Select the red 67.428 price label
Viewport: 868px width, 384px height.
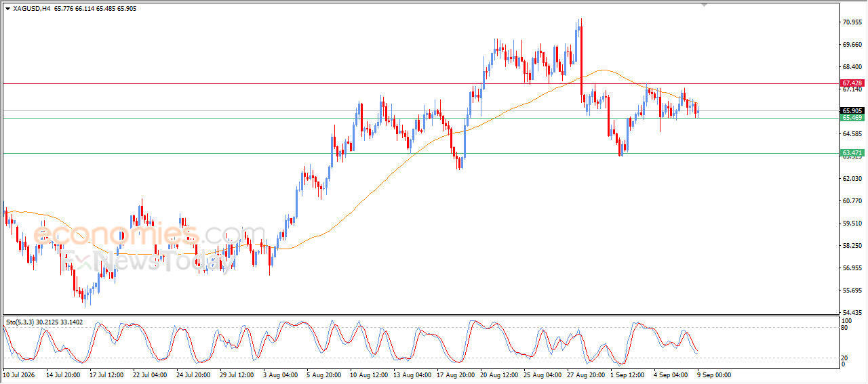pos(852,83)
